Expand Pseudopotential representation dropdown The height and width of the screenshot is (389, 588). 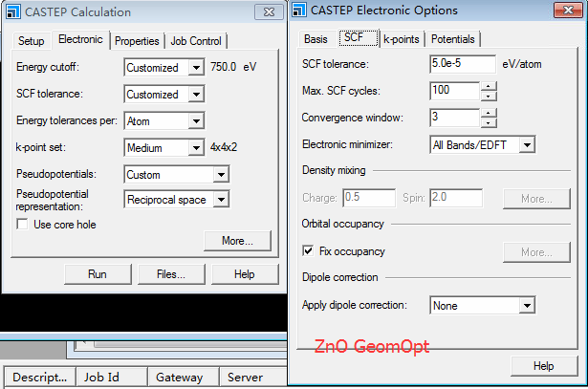click(x=221, y=200)
